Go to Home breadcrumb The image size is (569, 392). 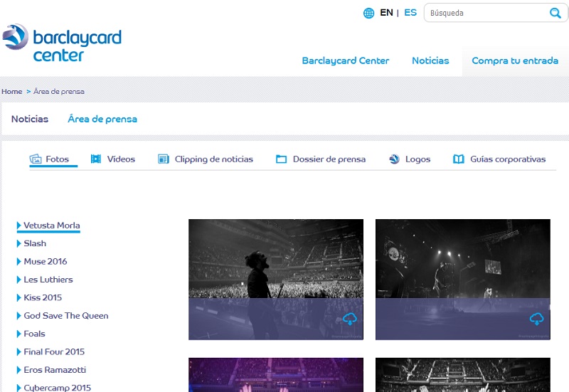12,92
